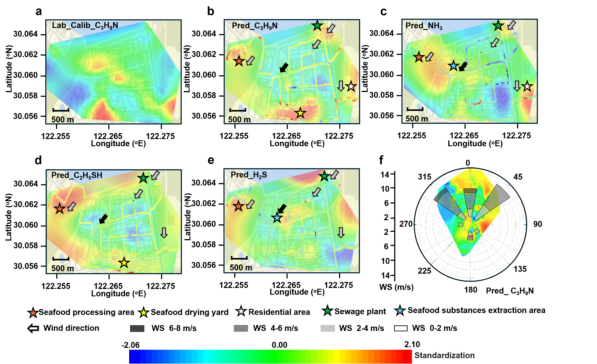Screen dimensions: 597x364
Task: Click the Lab_Calib_C3H9N panel title
Action: 85,25
